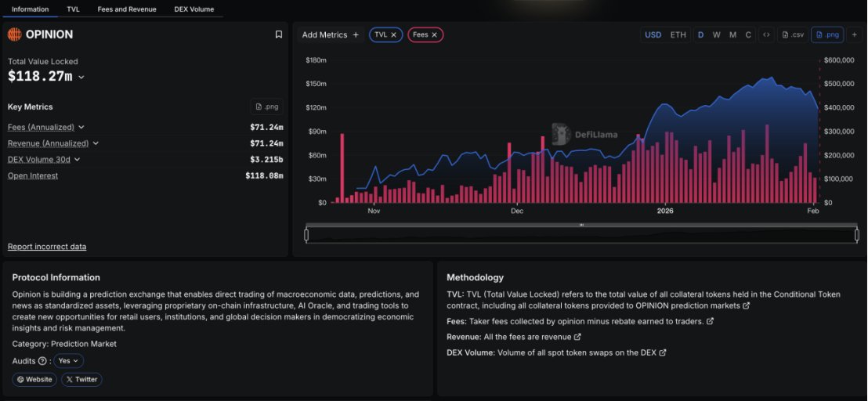Click right handle of chart range slider
Screen dimensions: 868x401
point(857,235)
